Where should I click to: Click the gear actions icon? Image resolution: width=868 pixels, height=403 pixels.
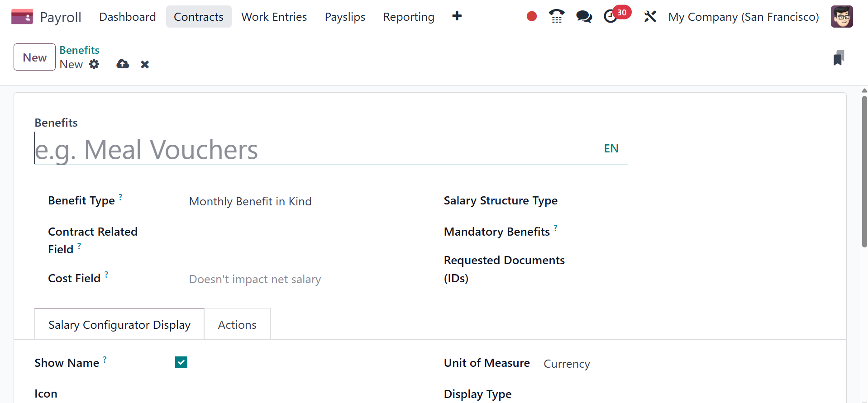(94, 64)
